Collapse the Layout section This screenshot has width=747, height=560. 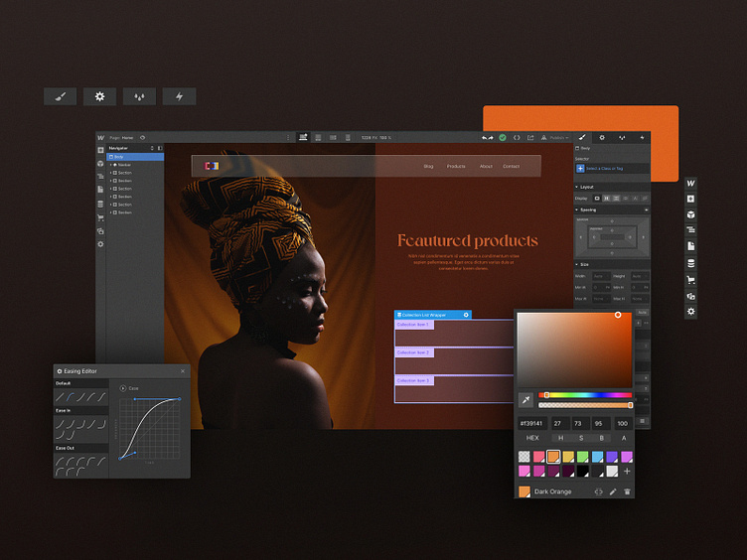coord(577,187)
